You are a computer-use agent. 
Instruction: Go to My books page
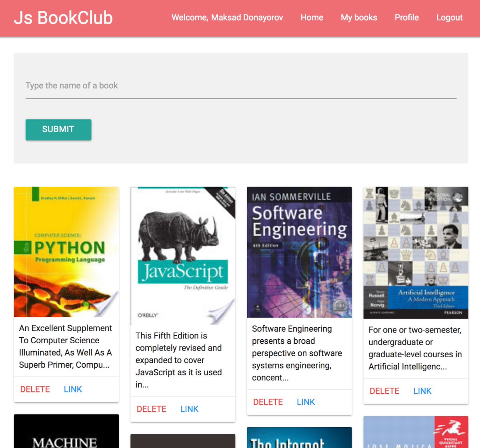pos(359,18)
